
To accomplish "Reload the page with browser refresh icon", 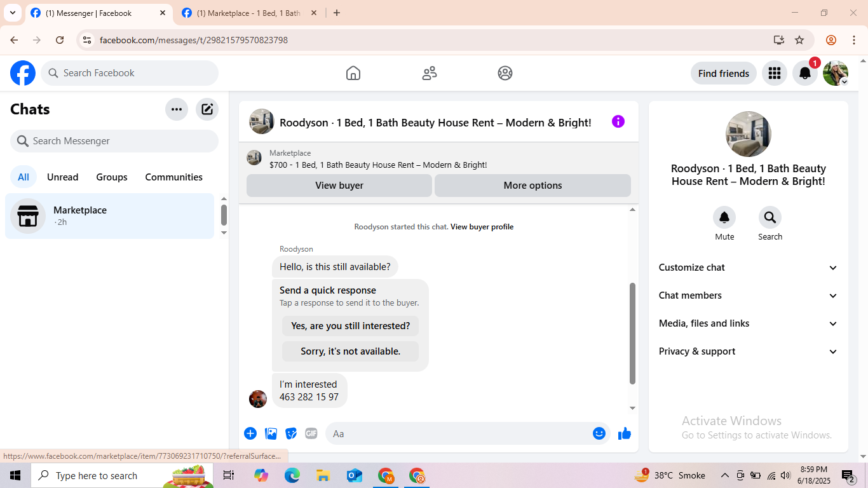I will [60, 40].
